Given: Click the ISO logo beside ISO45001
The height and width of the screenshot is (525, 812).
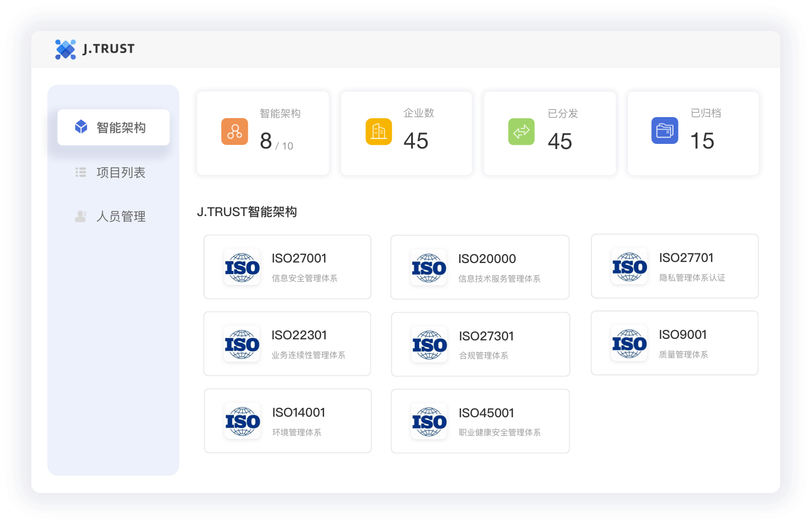Looking at the screenshot, I should (429, 422).
